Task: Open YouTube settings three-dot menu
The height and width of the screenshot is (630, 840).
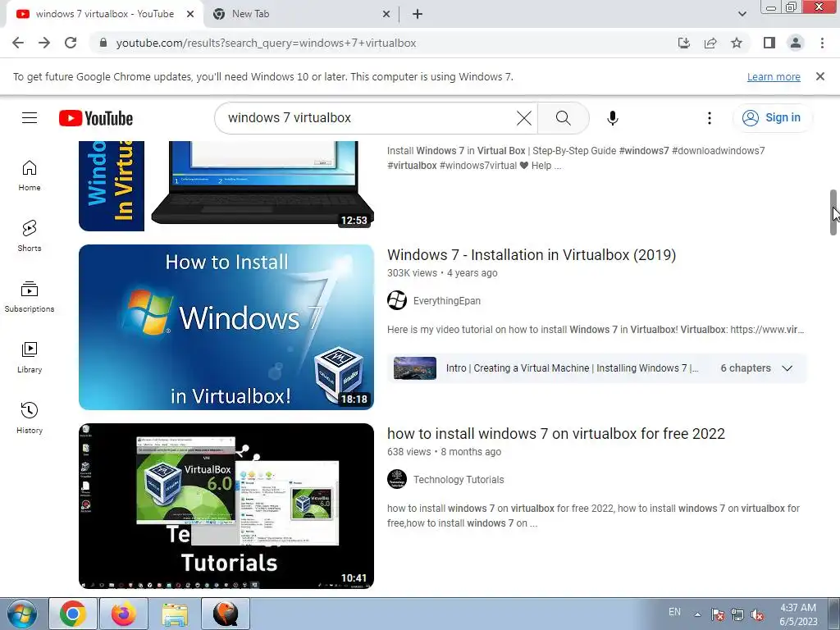Action: tap(710, 118)
